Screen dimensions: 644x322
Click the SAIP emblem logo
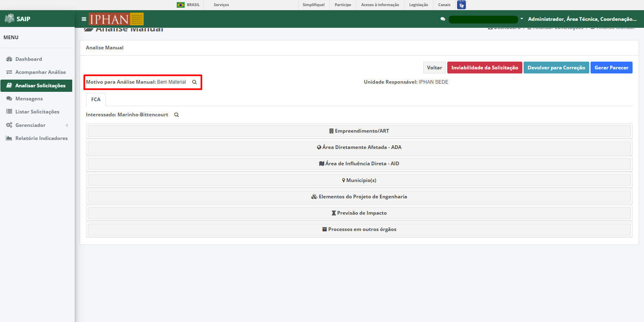tap(9, 18)
